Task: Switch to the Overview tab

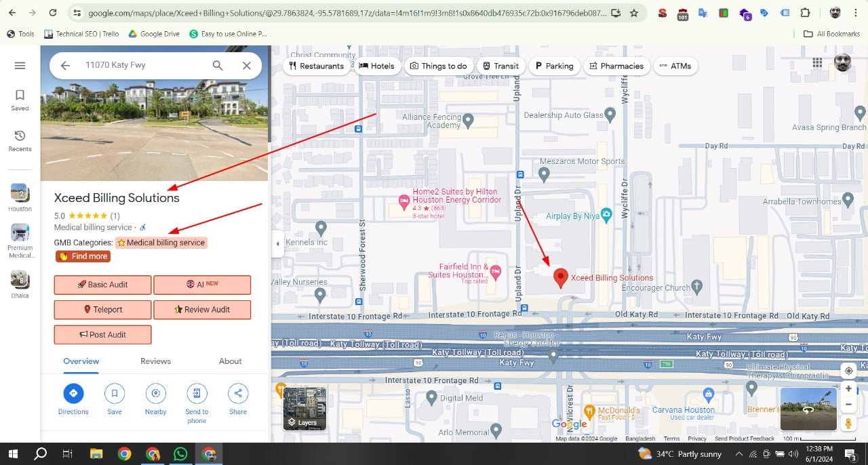Action: (81, 361)
